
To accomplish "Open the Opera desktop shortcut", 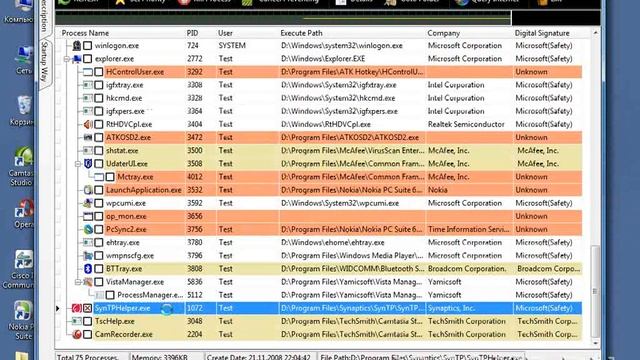I will pos(24,213).
